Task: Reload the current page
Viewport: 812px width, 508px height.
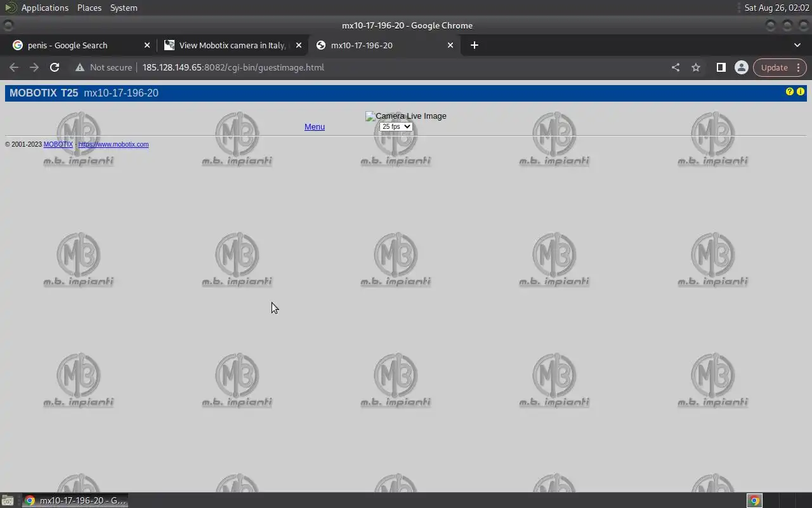Action: pos(55,67)
